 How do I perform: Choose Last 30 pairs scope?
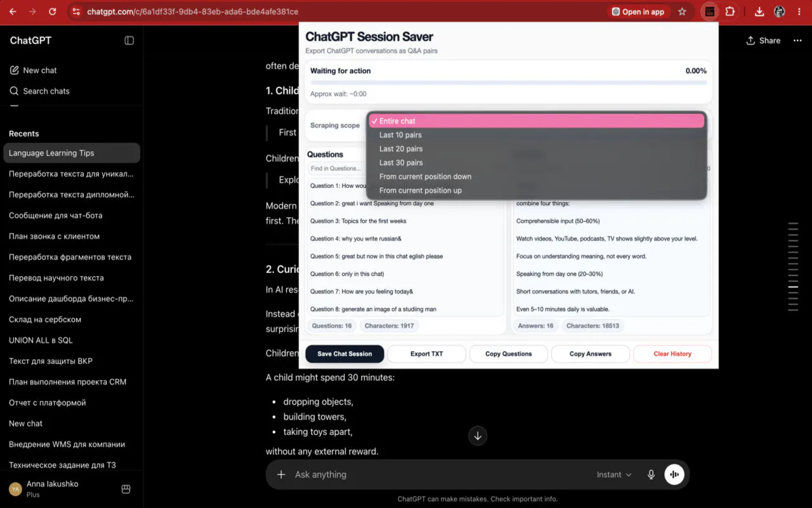[537, 163]
